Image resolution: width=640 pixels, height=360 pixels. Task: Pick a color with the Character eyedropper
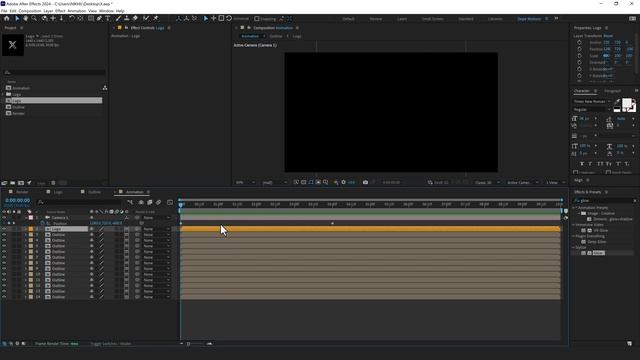point(617,101)
